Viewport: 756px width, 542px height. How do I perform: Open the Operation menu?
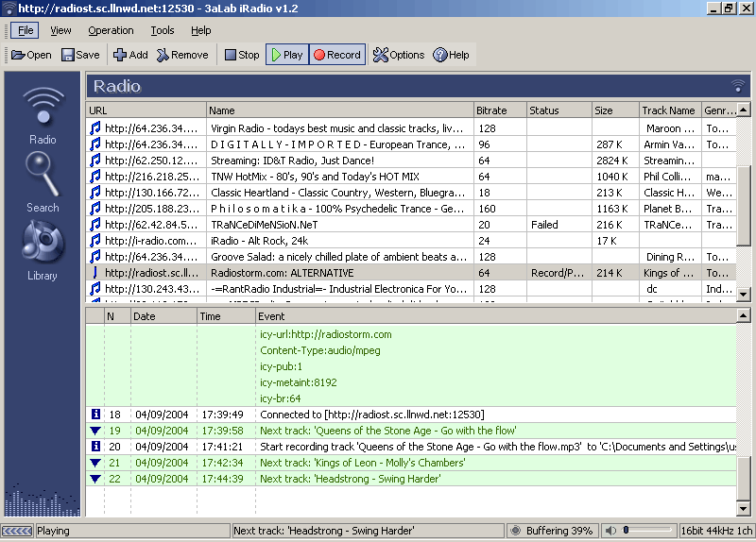tap(111, 30)
